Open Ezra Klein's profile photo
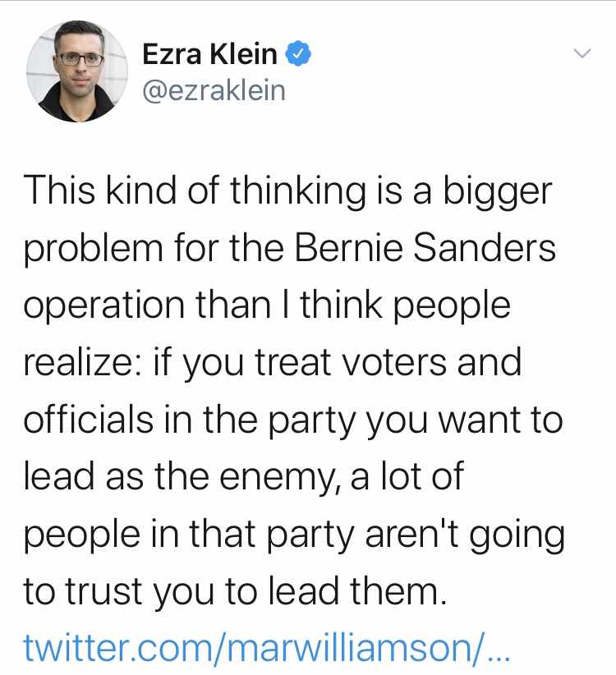Image resolution: width=616 pixels, height=675 pixels. pyautogui.click(x=76, y=71)
